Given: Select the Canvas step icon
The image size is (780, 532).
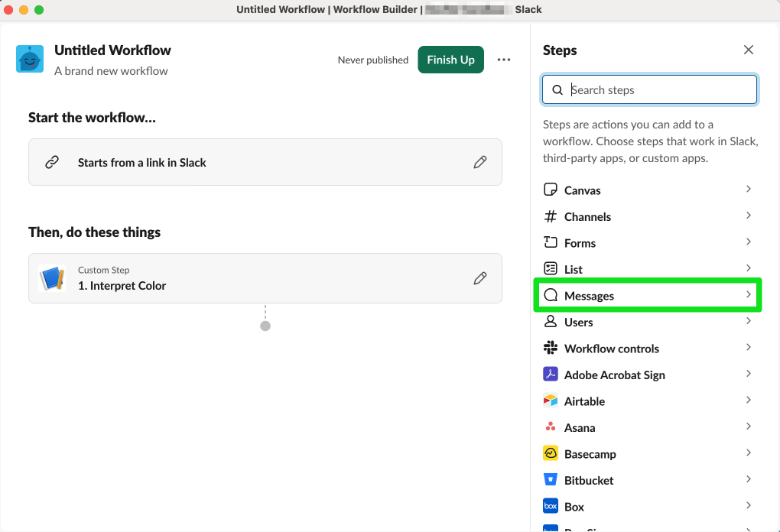Looking at the screenshot, I should coord(551,190).
